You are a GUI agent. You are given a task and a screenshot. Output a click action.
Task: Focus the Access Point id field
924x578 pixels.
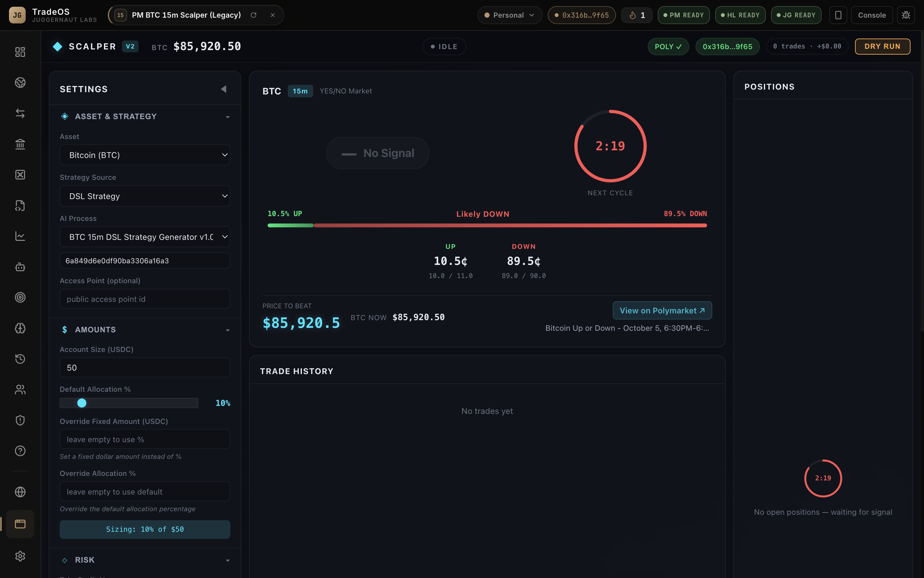(145, 299)
